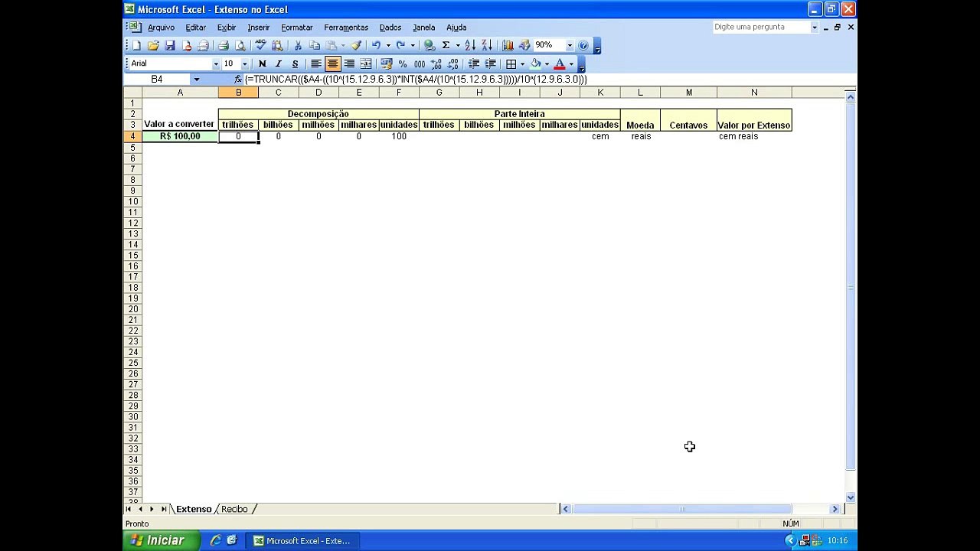Open the Arial font name dropdown
Viewport: 980px width, 551px height.
click(x=216, y=64)
